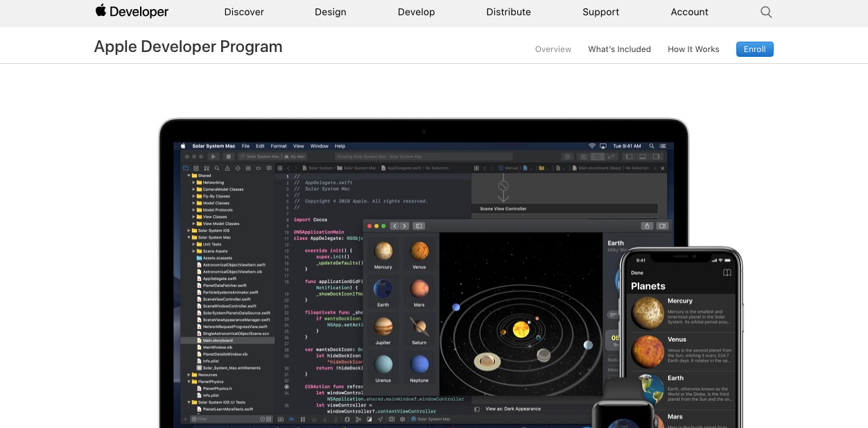The image size is (868, 428).
Task: Toggle the document outline beside View as
Action: (x=476, y=409)
